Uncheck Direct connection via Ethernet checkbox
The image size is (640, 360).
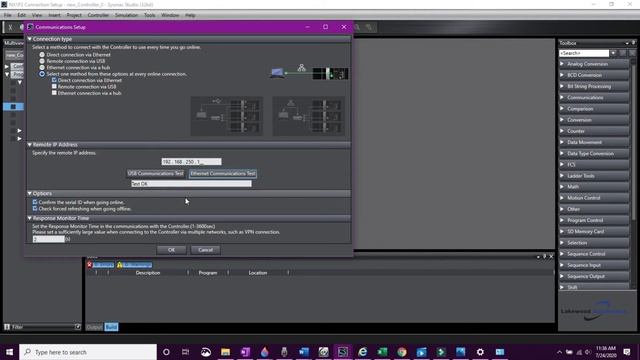tap(54, 80)
